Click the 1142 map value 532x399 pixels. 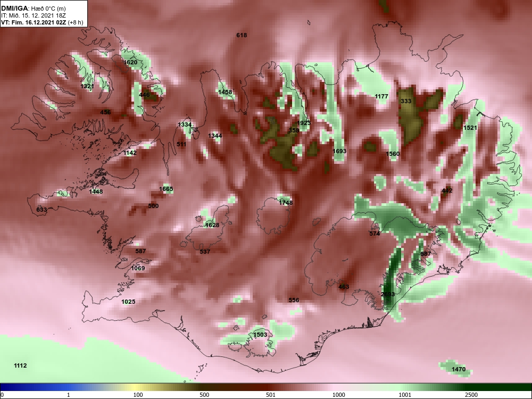tap(130, 153)
